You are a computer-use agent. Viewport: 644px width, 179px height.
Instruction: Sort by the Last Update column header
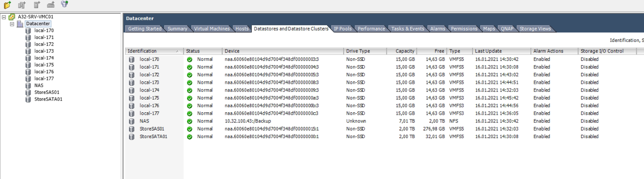(x=502, y=51)
